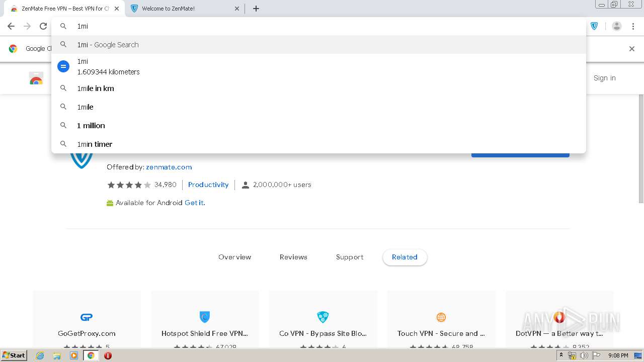
Task: Select the Related tab
Action: [405, 257]
